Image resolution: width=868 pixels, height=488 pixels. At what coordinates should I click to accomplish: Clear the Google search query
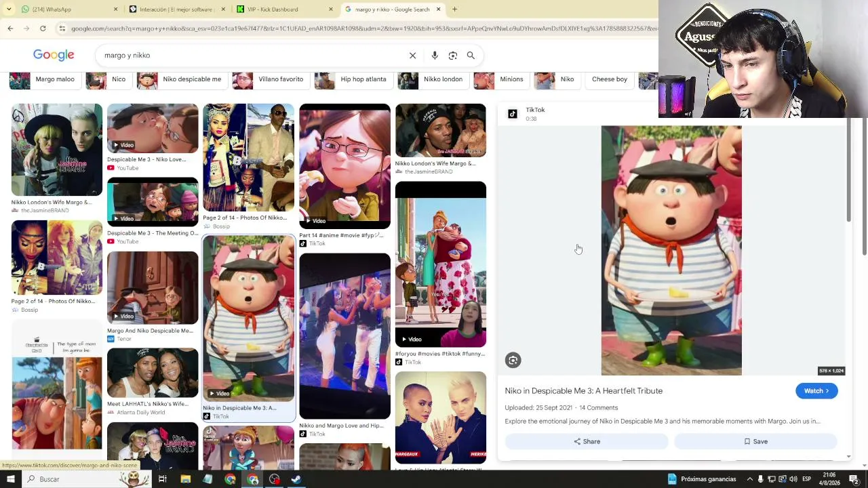point(412,56)
